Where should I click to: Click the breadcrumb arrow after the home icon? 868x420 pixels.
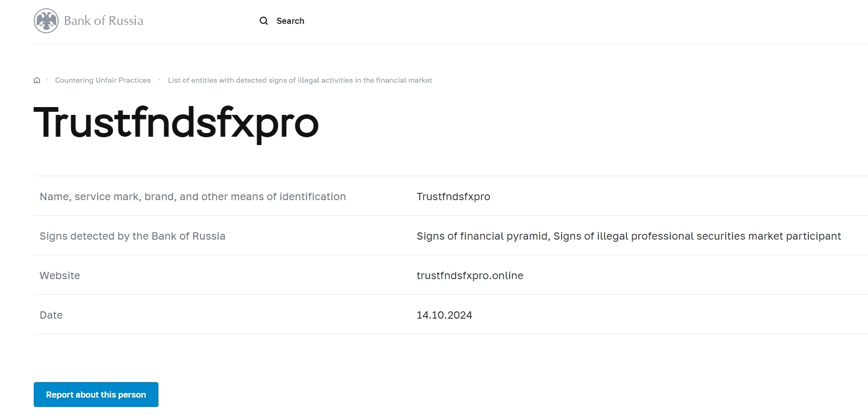tap(47, 80)
